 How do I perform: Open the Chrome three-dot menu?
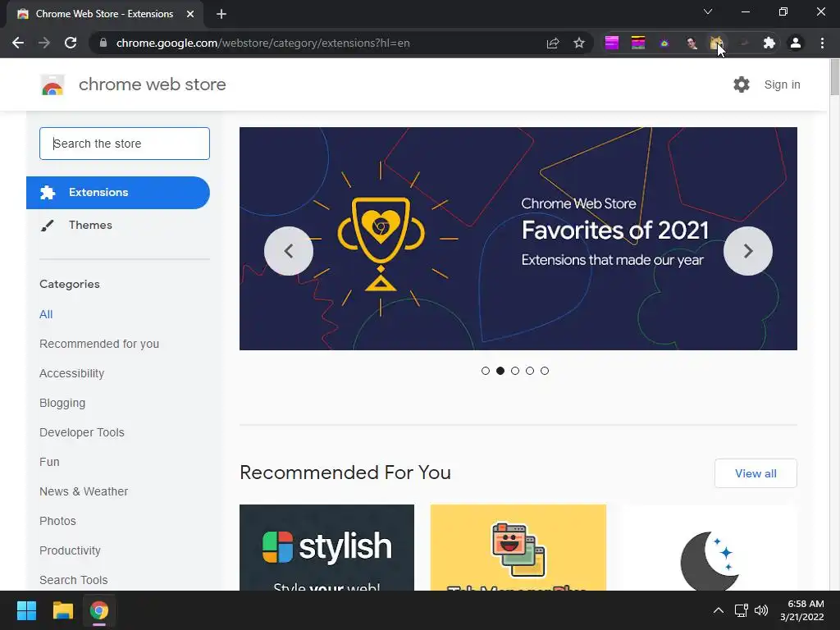coord(822,43)
